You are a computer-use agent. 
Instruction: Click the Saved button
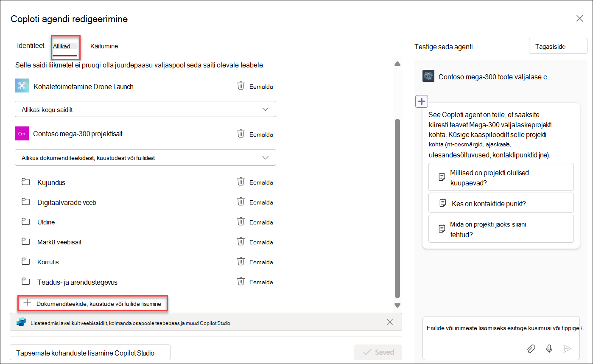click(378, 352)
